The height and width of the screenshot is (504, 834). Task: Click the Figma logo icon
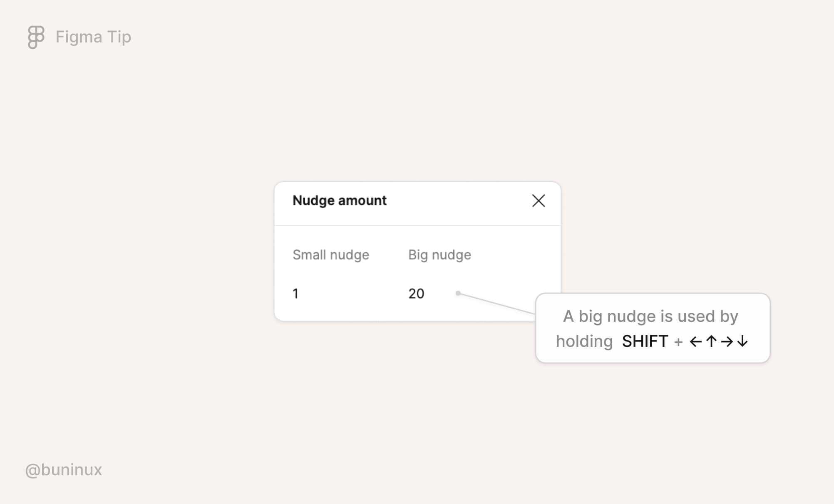tap(36, 36)
